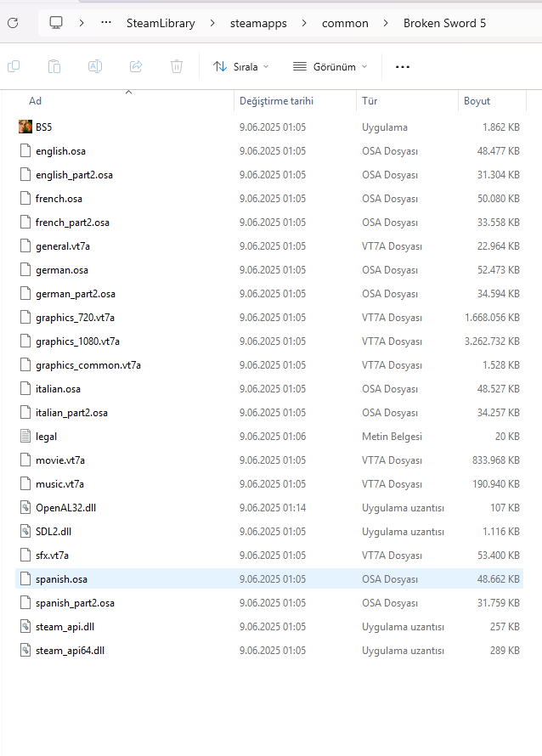Click the Refresh icon in address bar
The height and width of the screenshot is (756, 542).
tap(13, 23)
